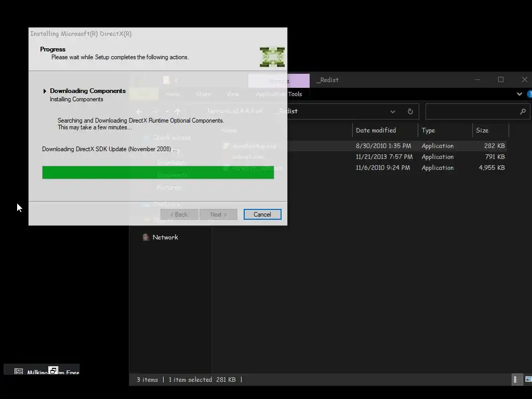The image size is (532, 399).
Task: Click the Downloading DirectX SDK Update status text
Action: 109,149
